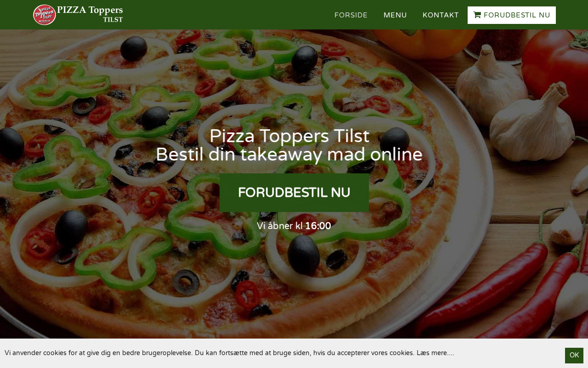588x368 pixels.
Task: Click the 'Vi åbner kl' opening text
Action: pos(280,226)
